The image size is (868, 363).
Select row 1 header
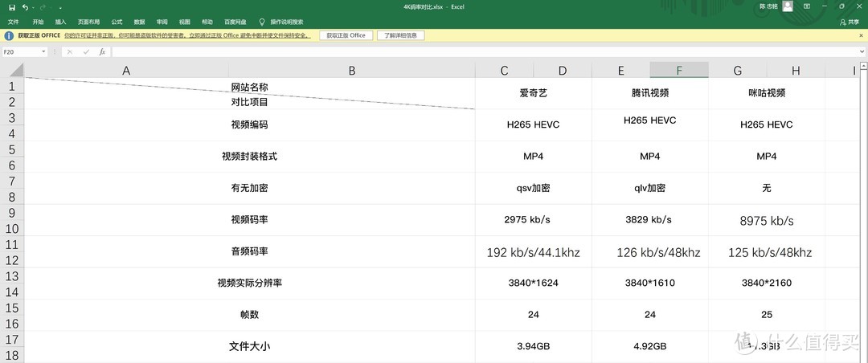[x=13, y=86]
